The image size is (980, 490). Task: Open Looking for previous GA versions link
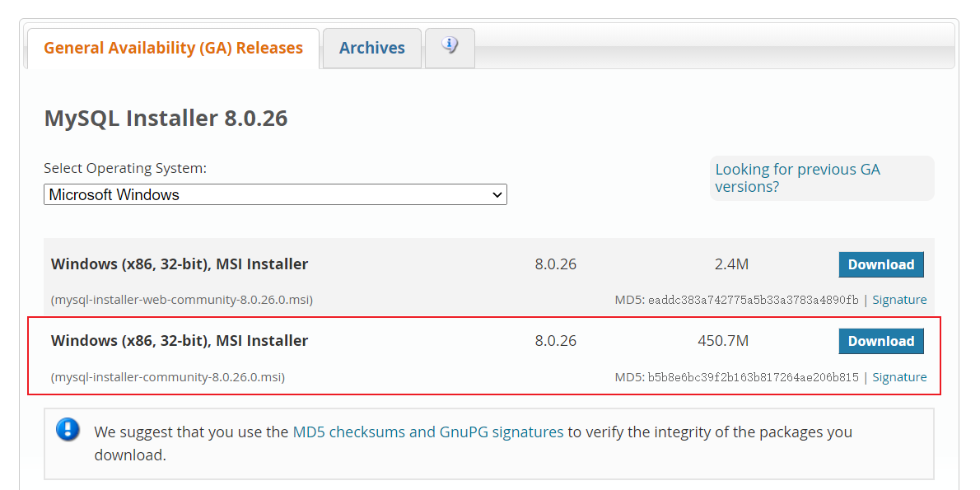(x=797, y=177)
